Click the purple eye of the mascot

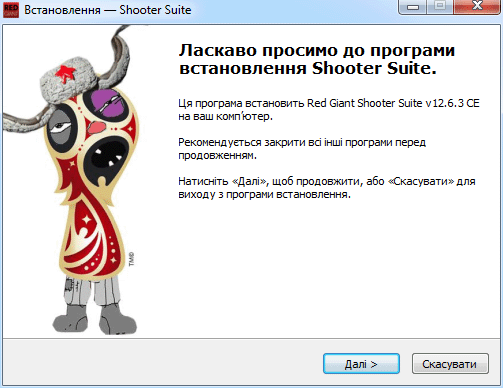(x=107, y=102)
